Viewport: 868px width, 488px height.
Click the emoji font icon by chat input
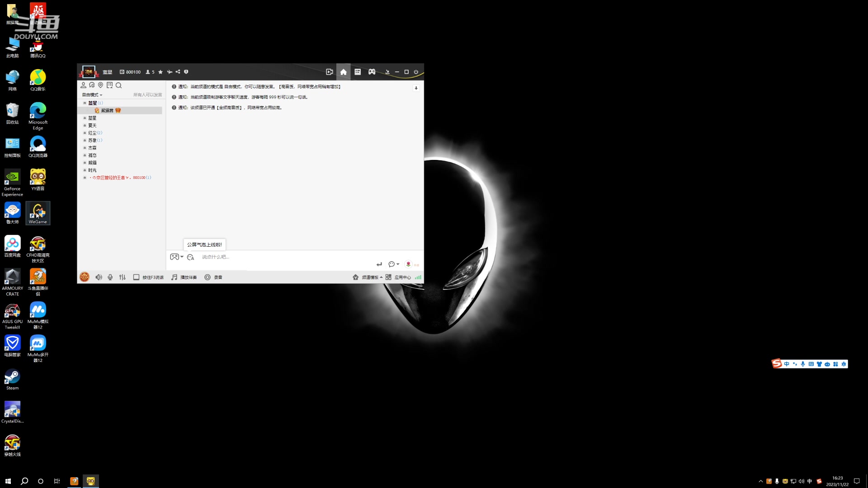[190, 257]
